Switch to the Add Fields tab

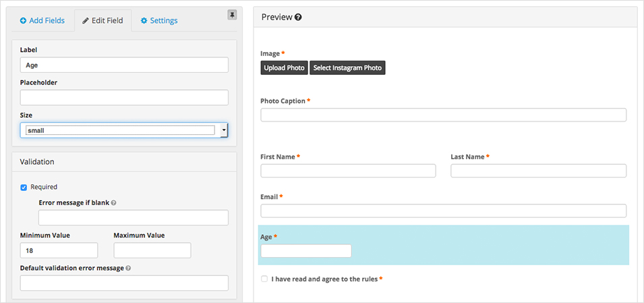(42, 20)
